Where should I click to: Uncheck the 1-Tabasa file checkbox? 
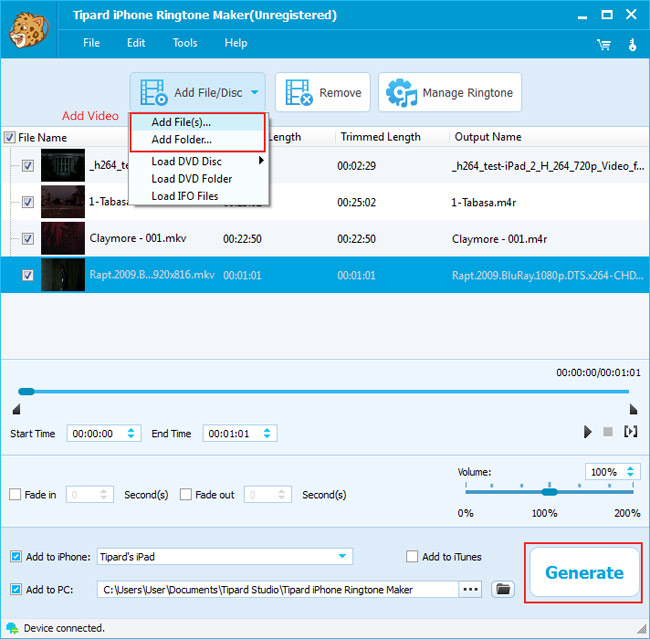point(28,202)
